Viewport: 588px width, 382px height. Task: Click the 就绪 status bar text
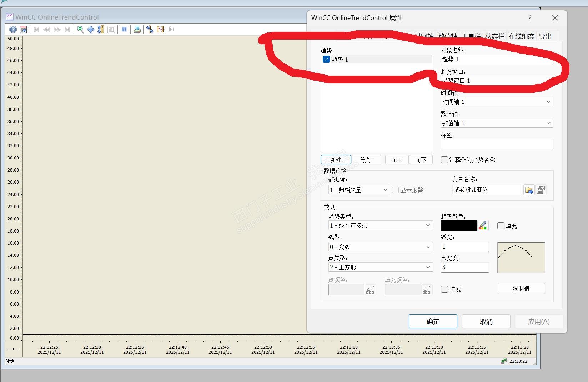pos(10,361)
